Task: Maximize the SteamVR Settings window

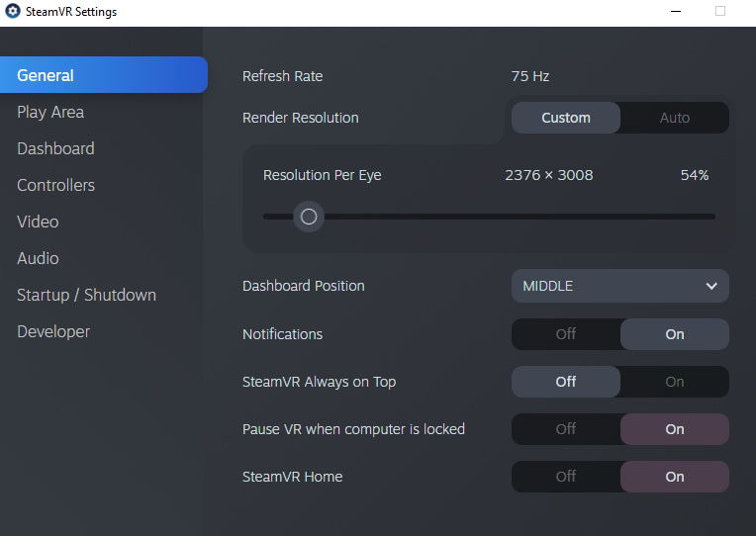Action: coord(720,11)
